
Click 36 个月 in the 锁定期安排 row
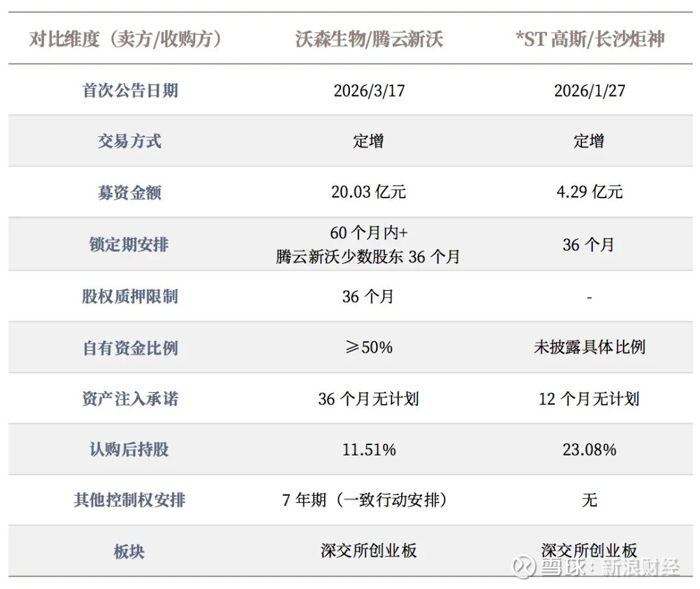[x=589, y=244]
